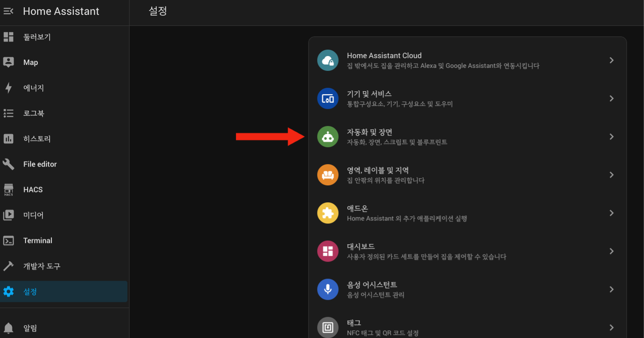Collapse the sidebar using the hamburger menu icon

pos(8,11)
